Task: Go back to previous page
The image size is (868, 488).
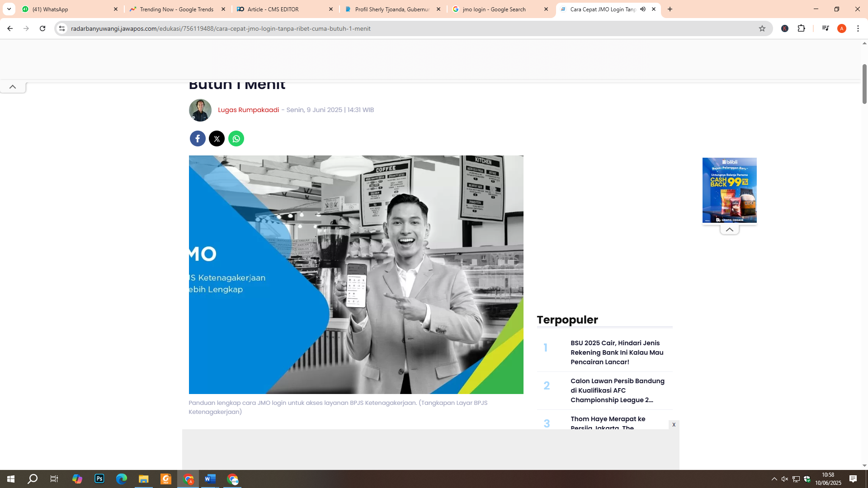Action: point(10,28)
